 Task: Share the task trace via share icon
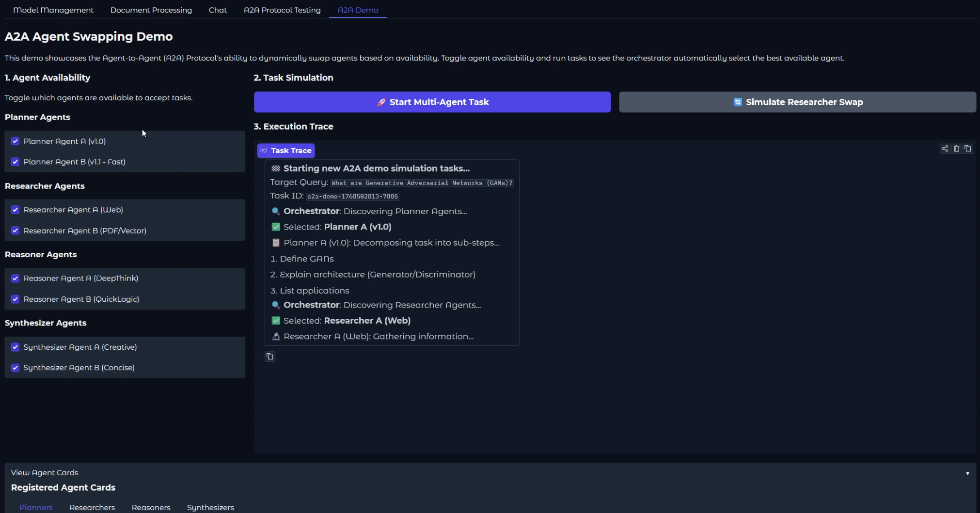[x=945, y=149]
